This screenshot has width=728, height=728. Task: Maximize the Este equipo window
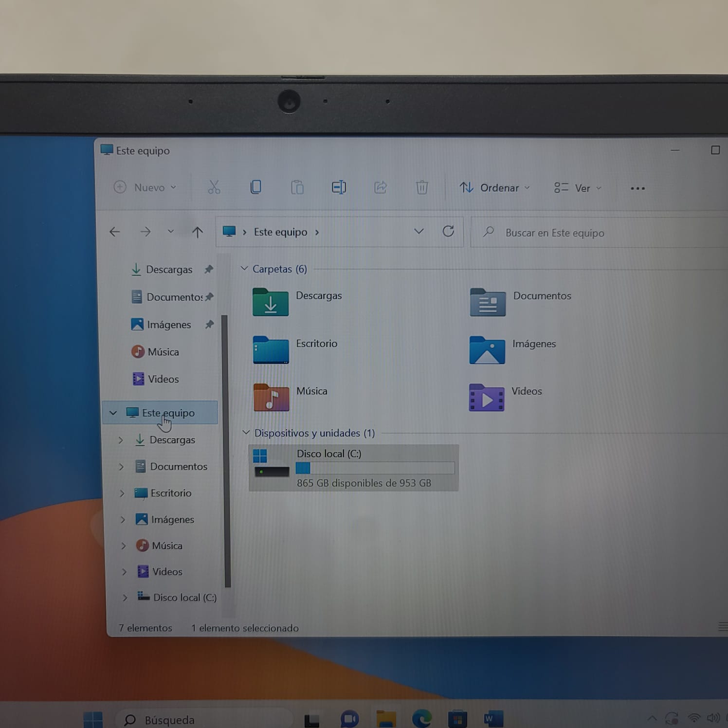pyautogui.click(x=715, y=150)
